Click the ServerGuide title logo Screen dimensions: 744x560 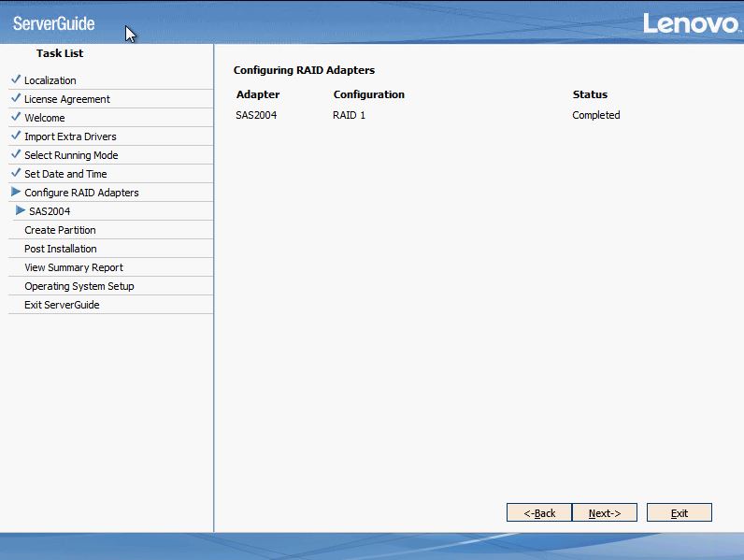(53, 23)
